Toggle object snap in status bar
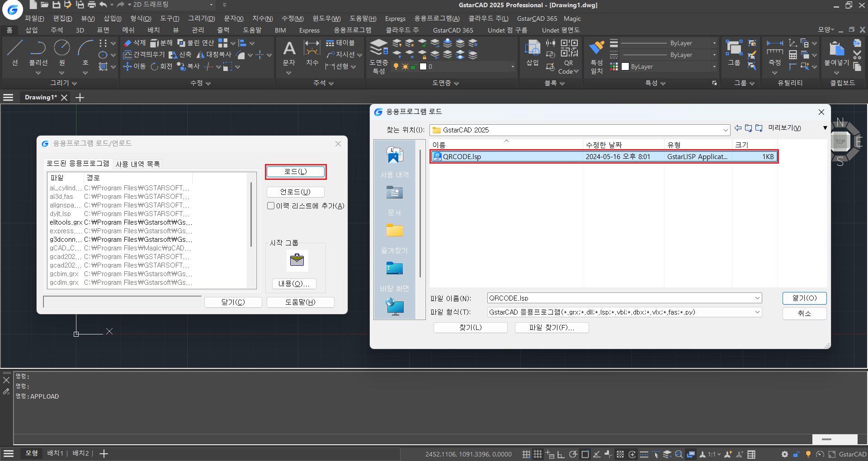 [585, 454]
